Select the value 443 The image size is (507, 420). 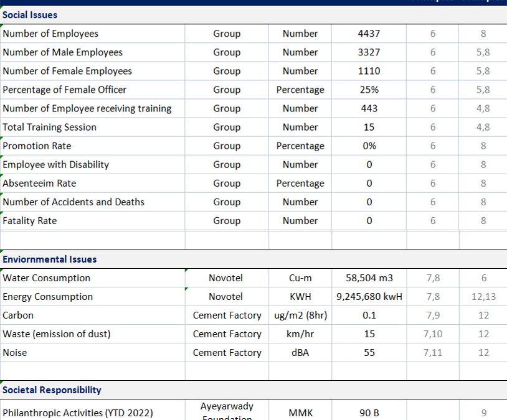(369, 108)
